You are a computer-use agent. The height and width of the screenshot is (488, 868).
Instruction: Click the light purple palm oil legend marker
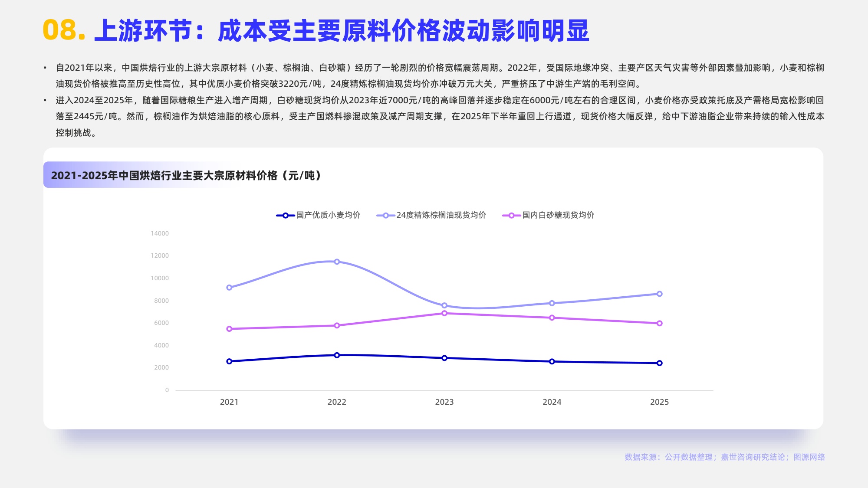click(385, 216)
